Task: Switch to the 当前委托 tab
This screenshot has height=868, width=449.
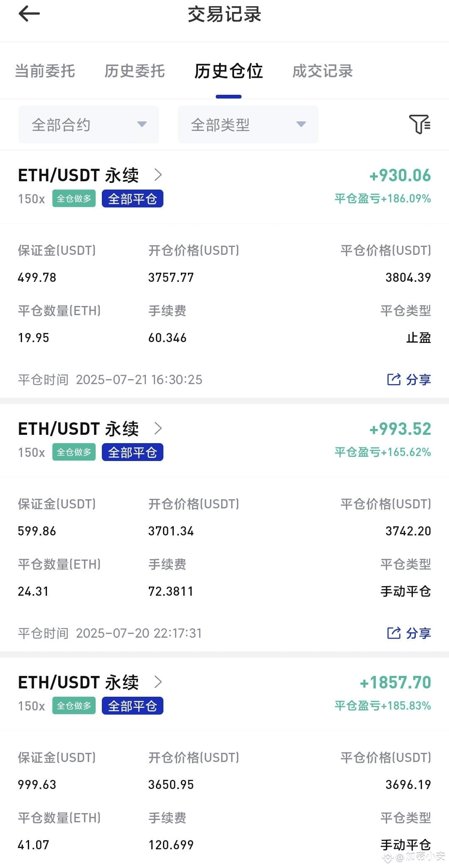Action: (45, 71)
